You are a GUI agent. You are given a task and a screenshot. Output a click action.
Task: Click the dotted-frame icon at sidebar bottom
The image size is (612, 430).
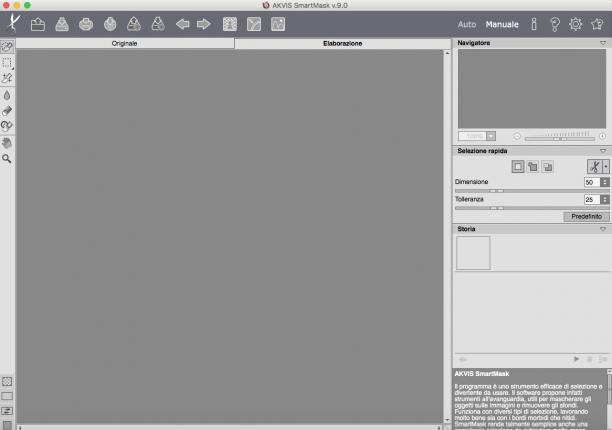click(x=7, y=381)
